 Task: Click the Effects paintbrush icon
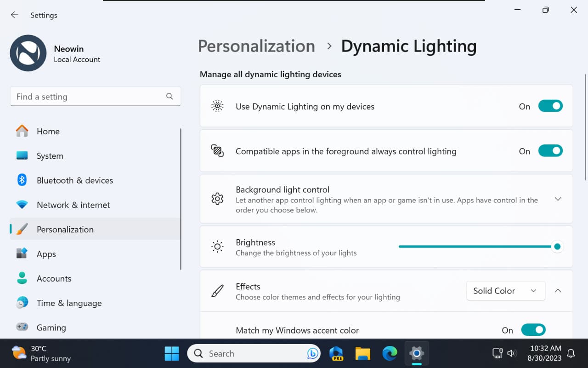217,290
